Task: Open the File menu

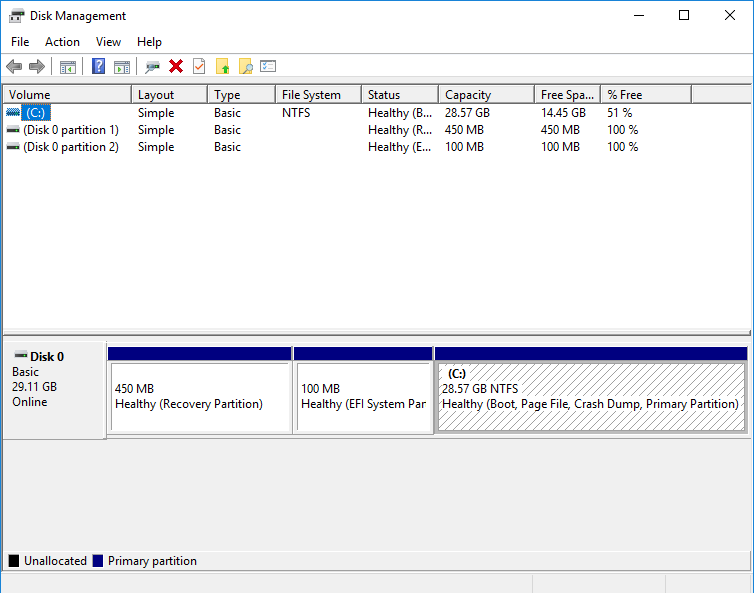Action: pyautogui.click(x=20, y=42)
